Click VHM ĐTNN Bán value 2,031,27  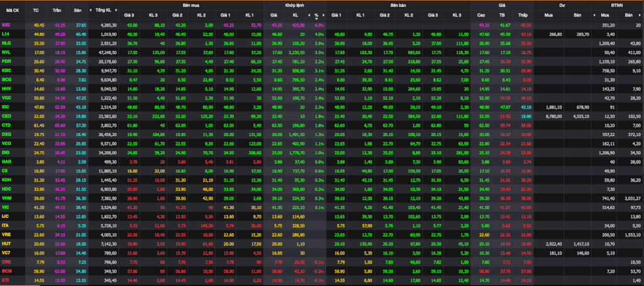pyautogui.click(x=632, y=197)
